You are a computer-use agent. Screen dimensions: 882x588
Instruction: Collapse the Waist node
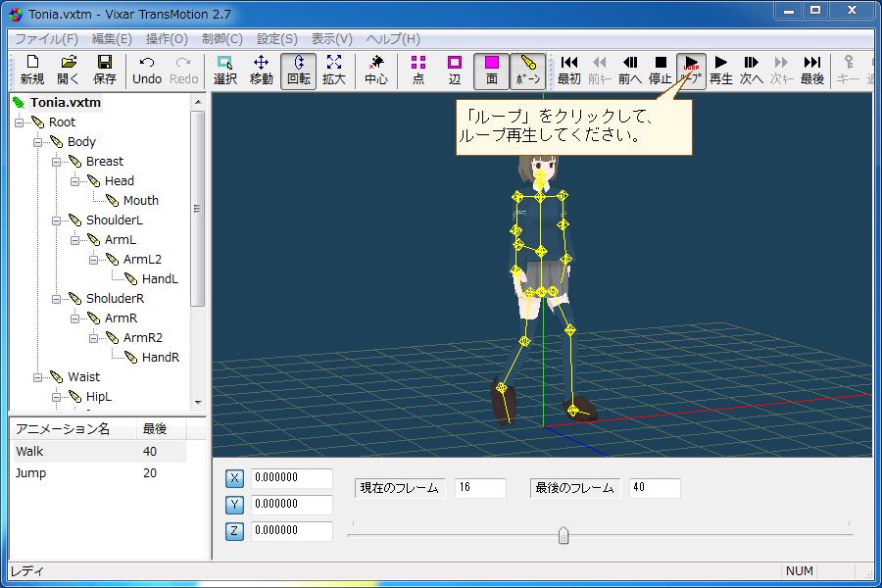(38, 376)
